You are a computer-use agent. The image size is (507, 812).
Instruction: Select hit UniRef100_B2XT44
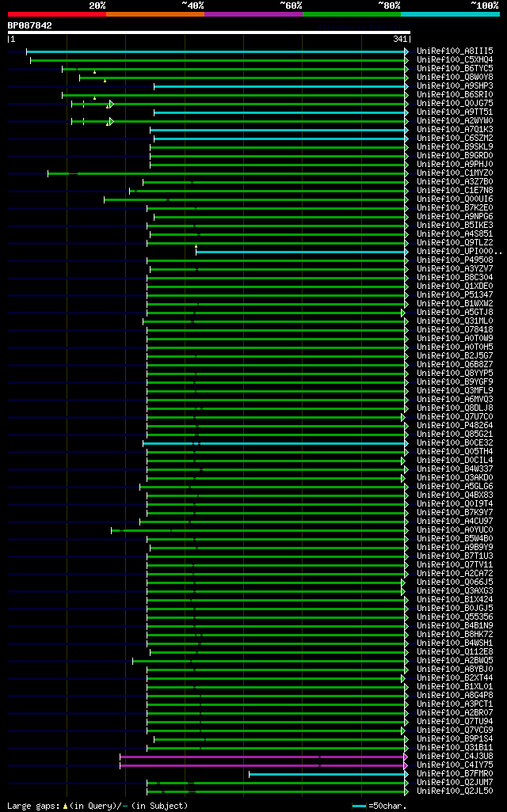click(x=455, y=678)
